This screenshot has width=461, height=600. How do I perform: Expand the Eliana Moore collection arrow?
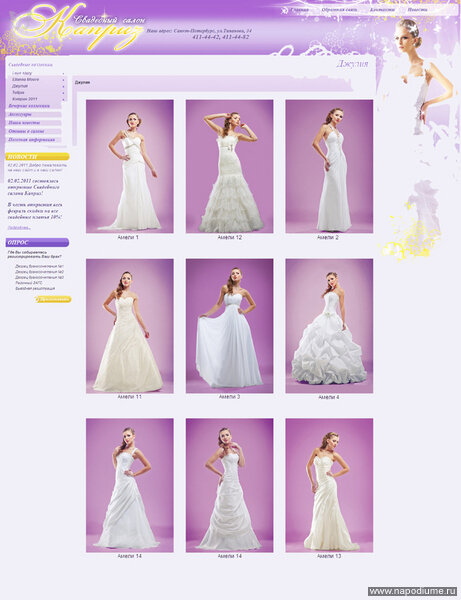[63, 80]
